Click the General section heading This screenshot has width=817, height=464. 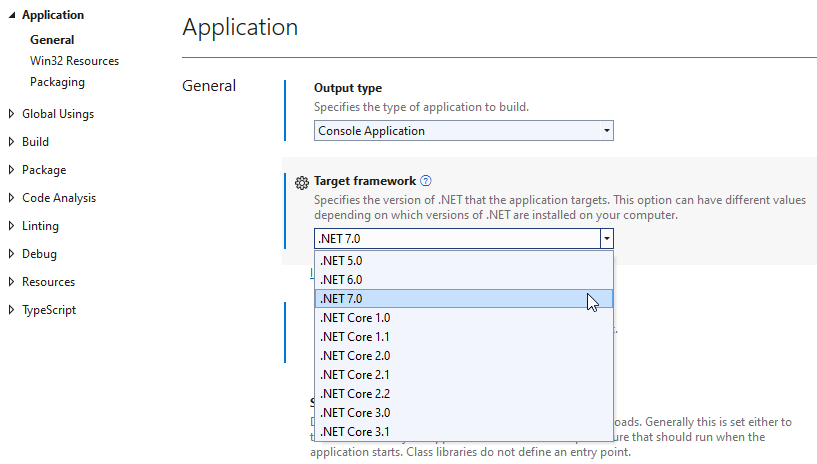click(x=209, y=86)
